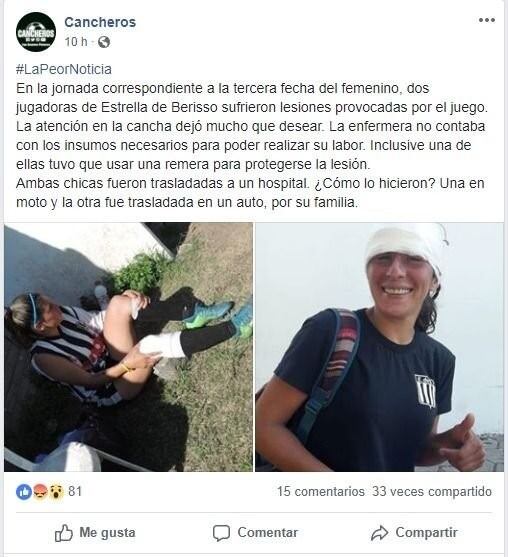Open the Cancheros page name link
508x557 pixels.
(100, 22)
